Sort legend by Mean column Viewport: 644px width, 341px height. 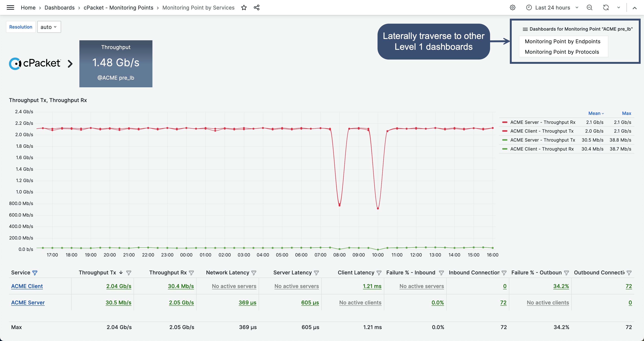(596, 113)
